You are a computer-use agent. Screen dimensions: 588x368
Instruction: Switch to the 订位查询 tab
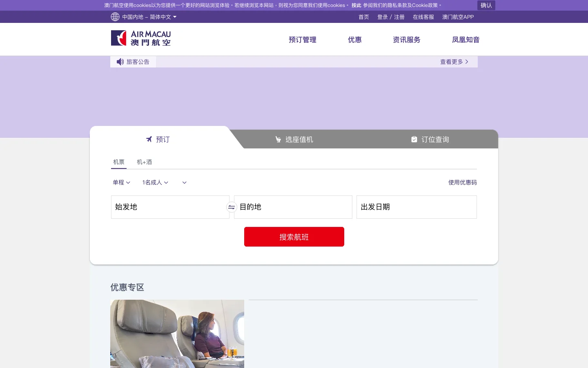click(x=430, y=139)
